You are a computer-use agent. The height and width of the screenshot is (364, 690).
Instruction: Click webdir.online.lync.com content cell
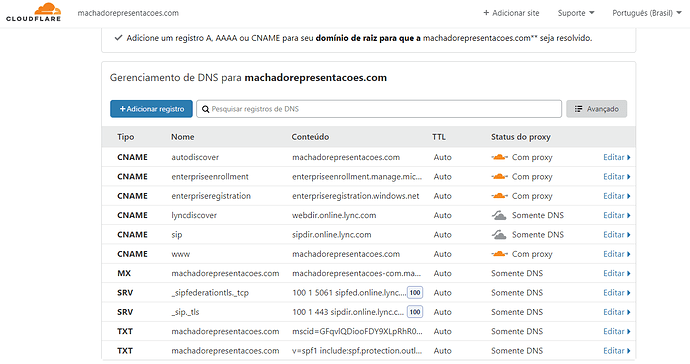pos(334,215)
